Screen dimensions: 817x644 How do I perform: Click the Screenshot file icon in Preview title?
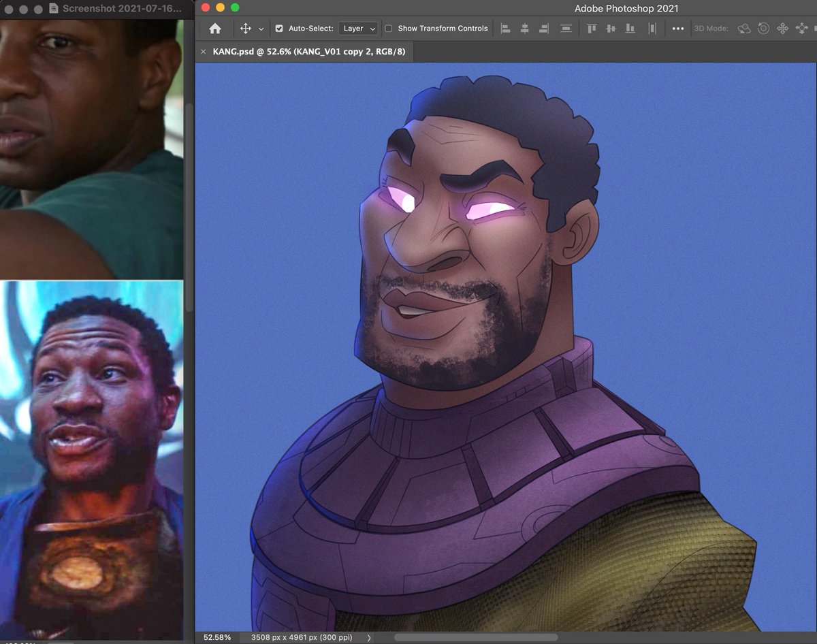pos(54,9)
